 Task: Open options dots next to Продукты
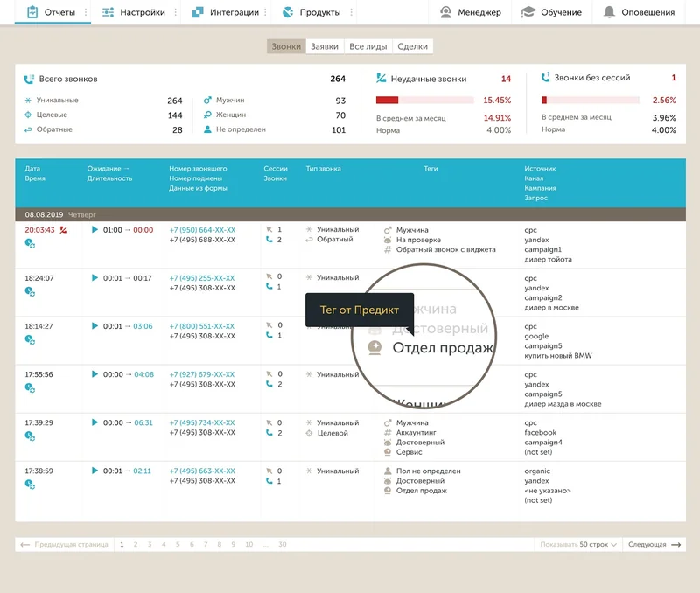[352, 12]
